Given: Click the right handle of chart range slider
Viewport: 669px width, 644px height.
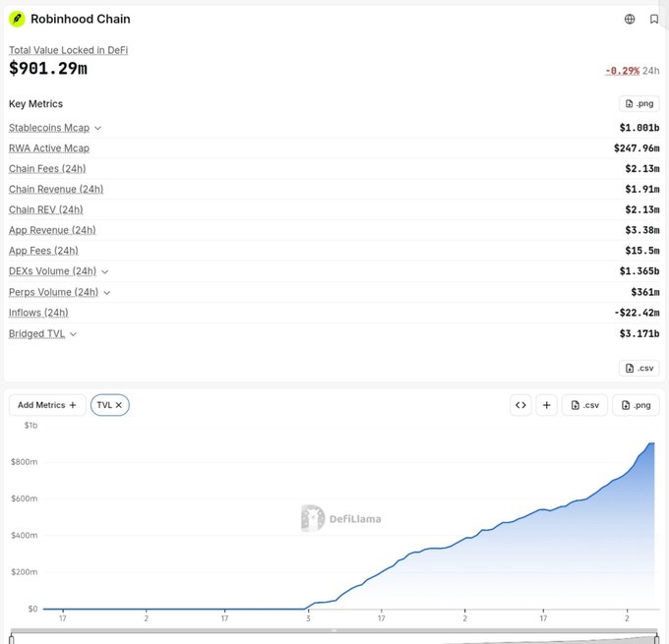Looking at the screenshot, I should point(656,639).
